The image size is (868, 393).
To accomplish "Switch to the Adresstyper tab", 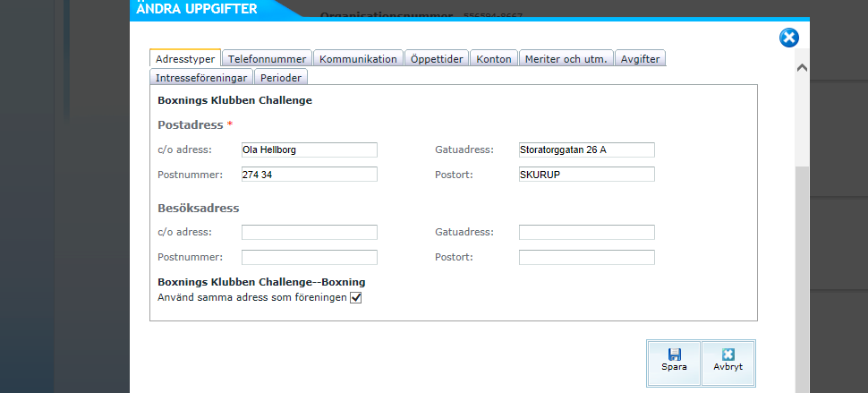I will 185,58.
